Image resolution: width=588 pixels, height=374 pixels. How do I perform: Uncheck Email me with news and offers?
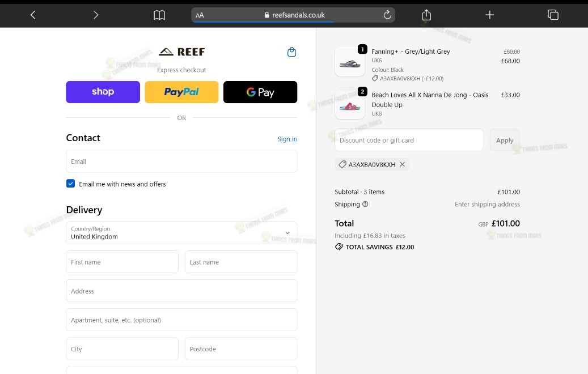pyautogui.click(x=70, y=184)
